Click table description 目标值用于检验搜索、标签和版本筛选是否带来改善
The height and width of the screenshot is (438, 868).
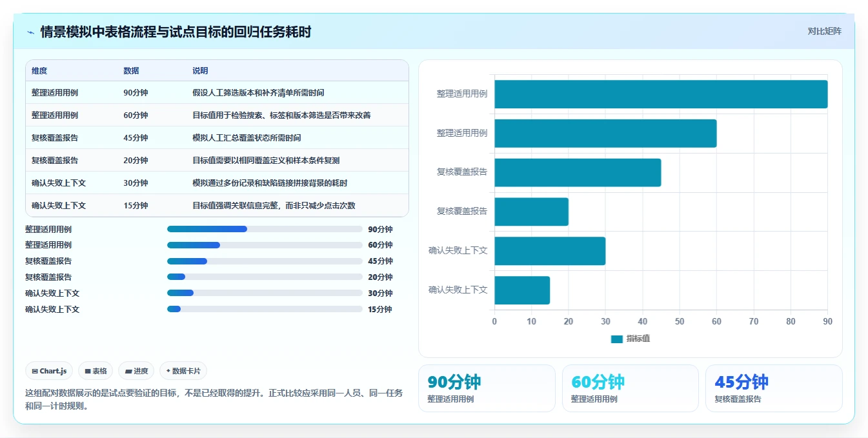[x=281, y=115]
